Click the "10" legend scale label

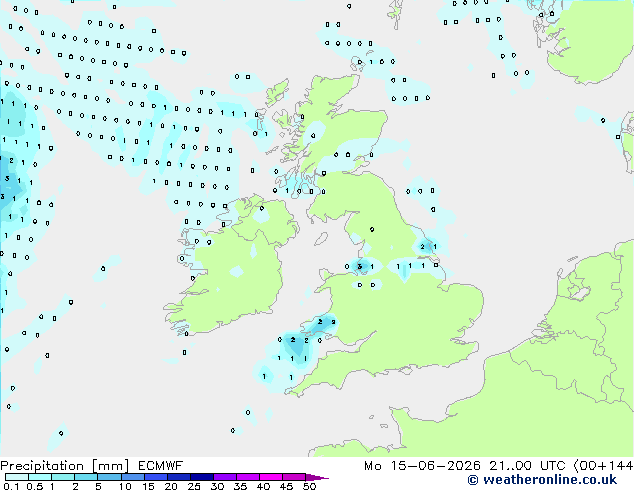[125, 486]
